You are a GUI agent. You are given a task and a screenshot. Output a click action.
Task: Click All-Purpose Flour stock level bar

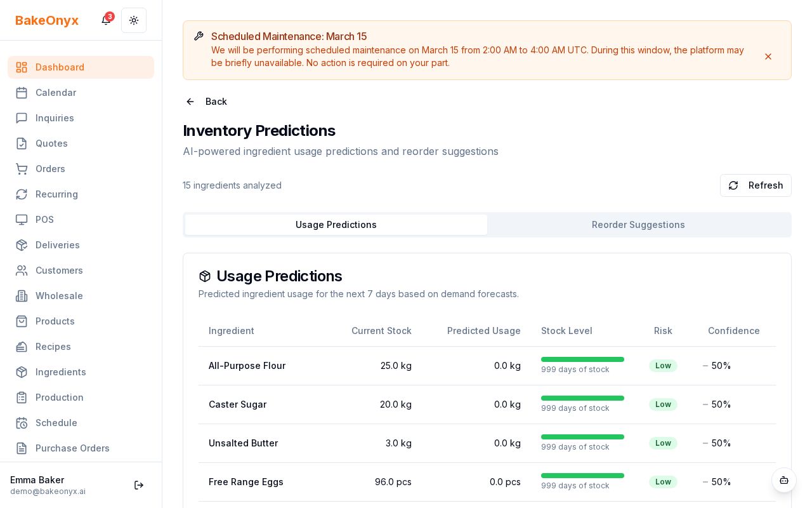pos(582,359)
